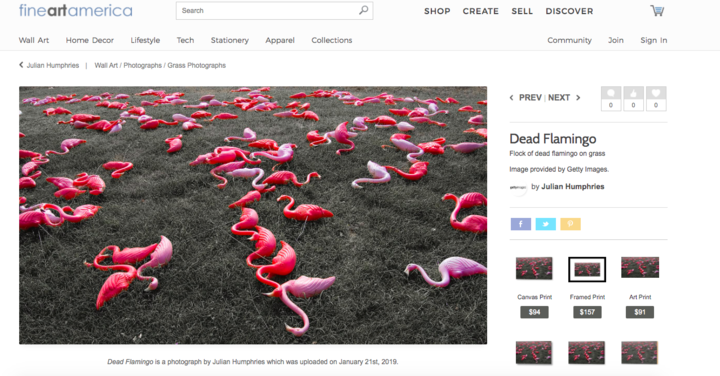Image resolution: width=720 pixels, height=376 pixels.
Task: Open the DISCOVER menu
Action: pos(569,11)
